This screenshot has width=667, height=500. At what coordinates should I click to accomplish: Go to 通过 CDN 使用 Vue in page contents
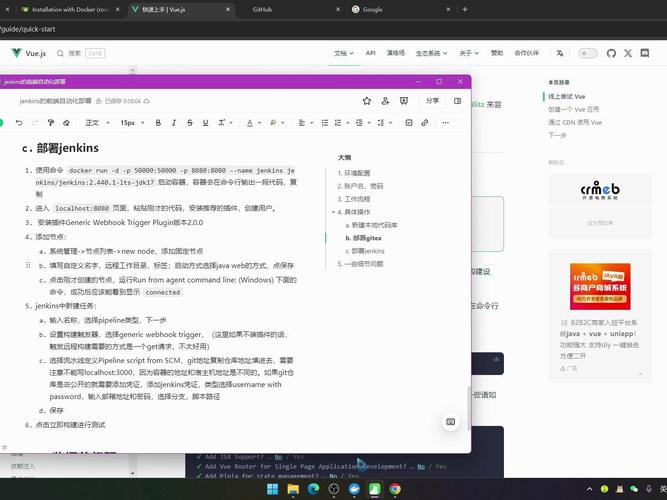575,123
